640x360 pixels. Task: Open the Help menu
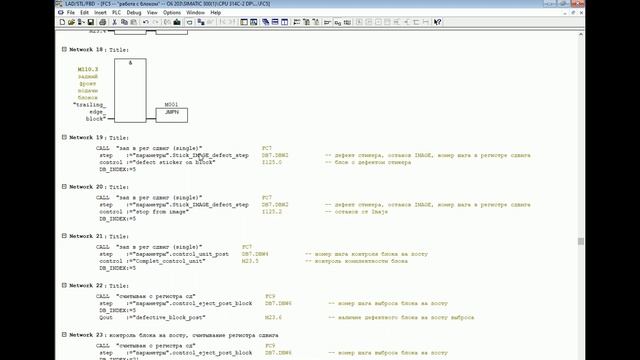[216, 13]
